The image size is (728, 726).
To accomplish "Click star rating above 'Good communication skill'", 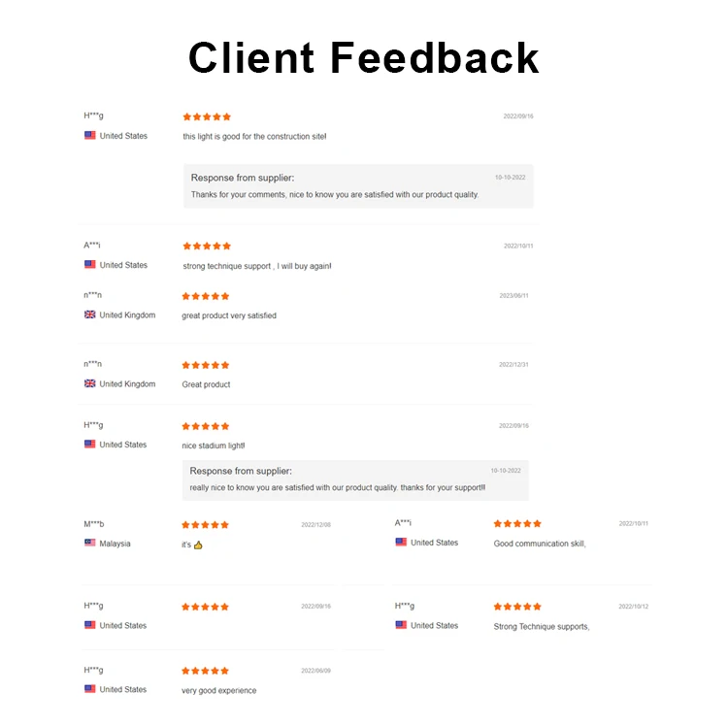I will pos(517,524).
